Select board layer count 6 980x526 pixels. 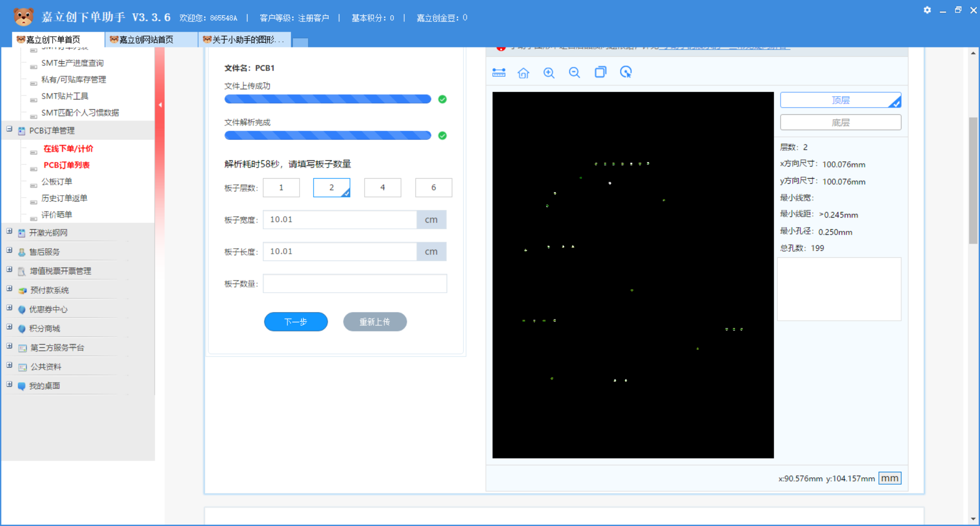tap(434, 187)
